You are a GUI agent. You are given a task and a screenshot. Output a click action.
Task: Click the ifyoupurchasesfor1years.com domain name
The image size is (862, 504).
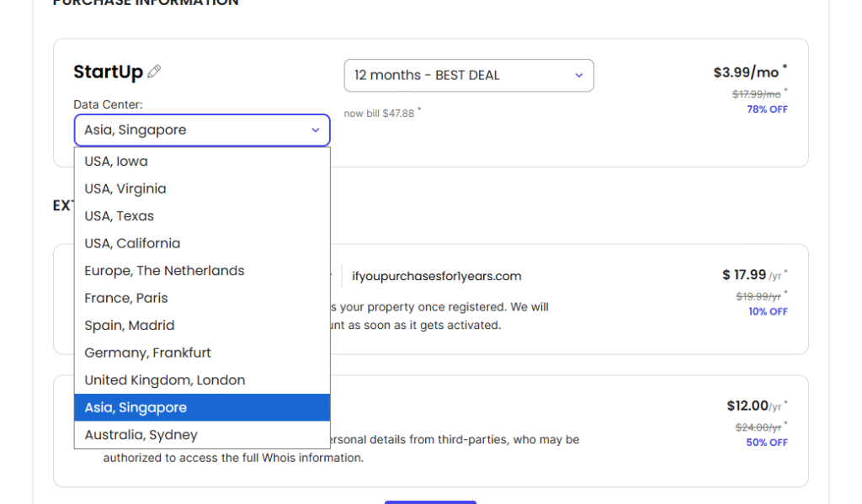pyautogui.click(x=437, y=276)
